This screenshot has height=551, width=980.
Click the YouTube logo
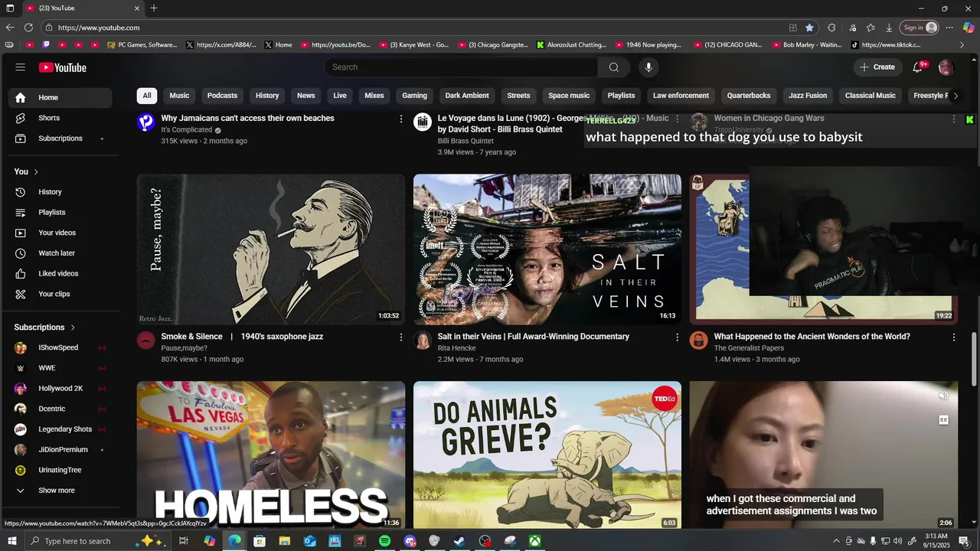63,67
